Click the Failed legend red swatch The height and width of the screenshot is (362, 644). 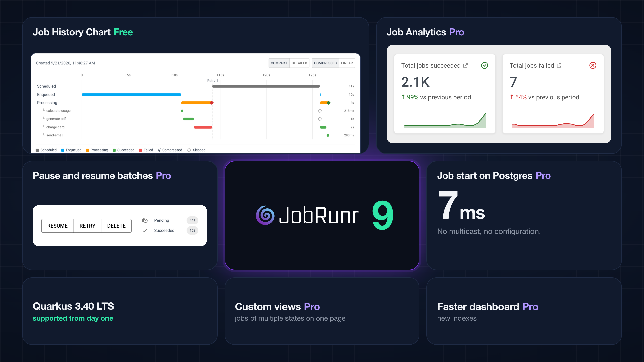click(x=140, y=150)
